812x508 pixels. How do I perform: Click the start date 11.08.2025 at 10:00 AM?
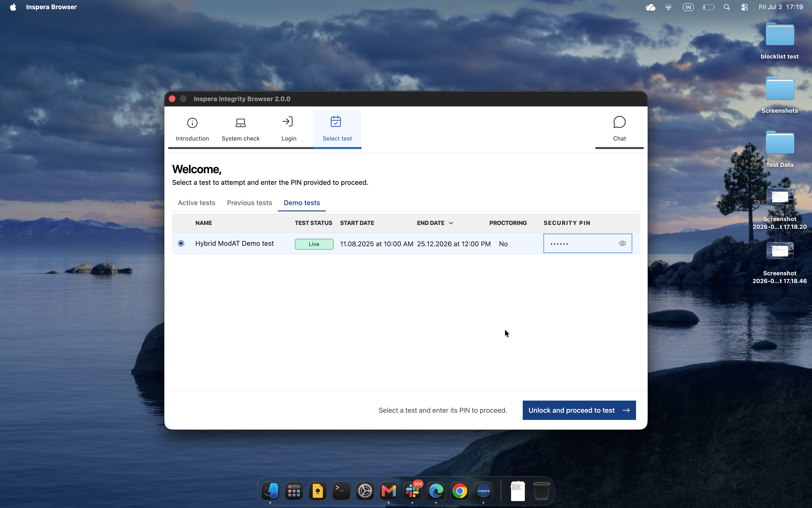[377, 244]
